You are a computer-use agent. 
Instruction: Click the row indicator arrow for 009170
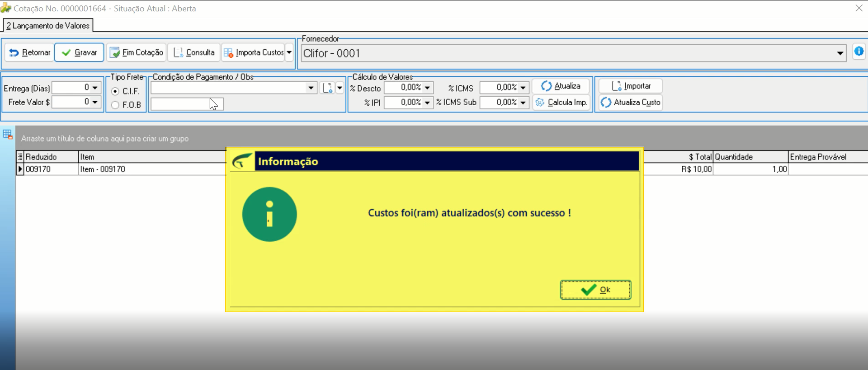(20, 169)
